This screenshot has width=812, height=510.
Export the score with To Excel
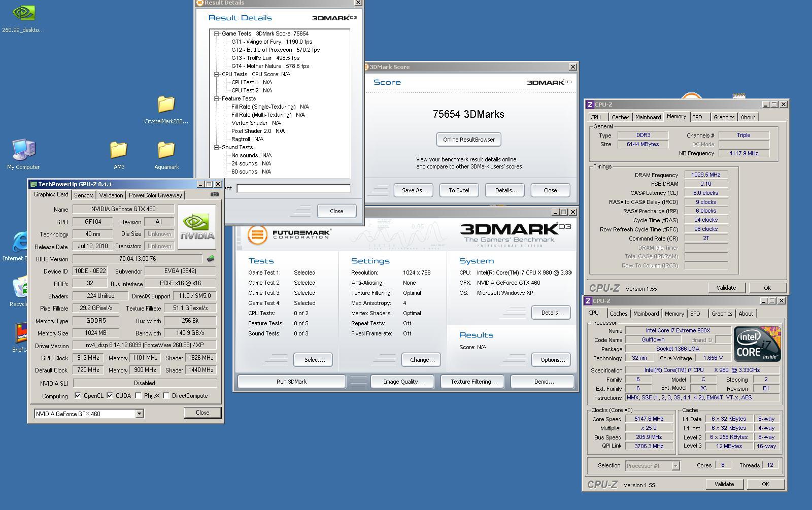(x=459, y=190)
